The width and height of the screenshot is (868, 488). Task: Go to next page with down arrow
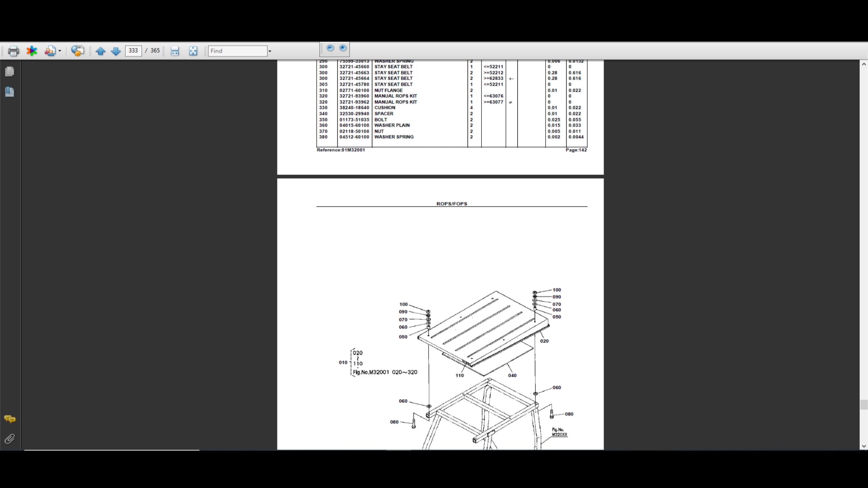[116, 51]
